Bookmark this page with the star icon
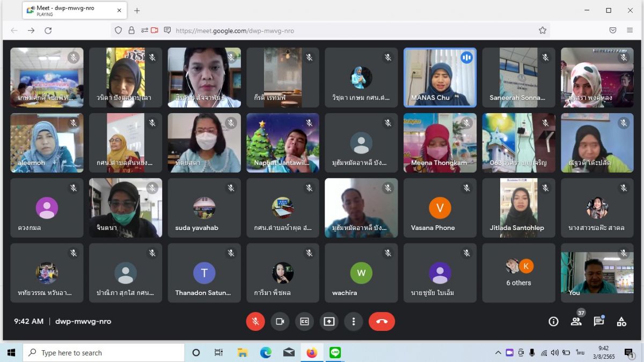 click(543, 31)
